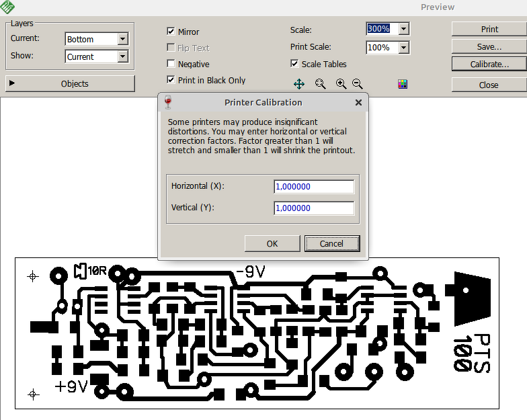Click the Scale 300% text field
This screenshot has height=420, width=527.
point(382,29)
